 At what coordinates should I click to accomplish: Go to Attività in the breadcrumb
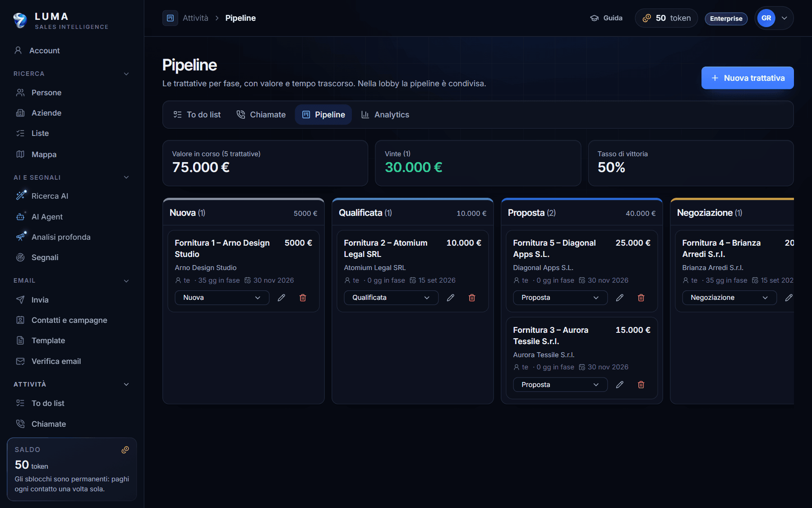tap(195, 18)
